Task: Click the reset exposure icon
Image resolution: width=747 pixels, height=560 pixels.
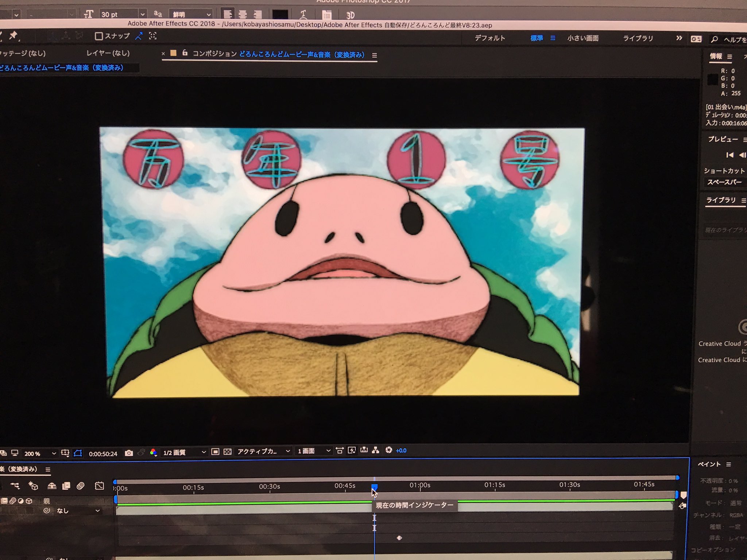Action: click(388, 450)
